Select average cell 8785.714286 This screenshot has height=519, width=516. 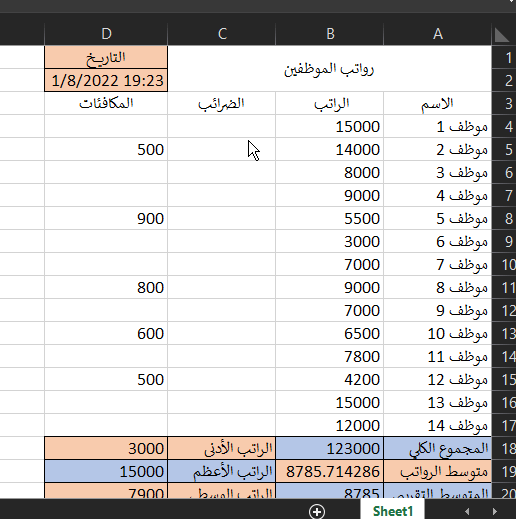[330, 471]
